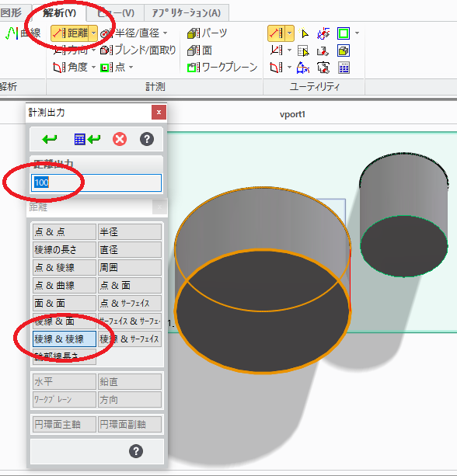Viewport: 457px width, 476px height.
Task: Select the 面 measure tool in ribbon
Action: click(x=199, y=50)
